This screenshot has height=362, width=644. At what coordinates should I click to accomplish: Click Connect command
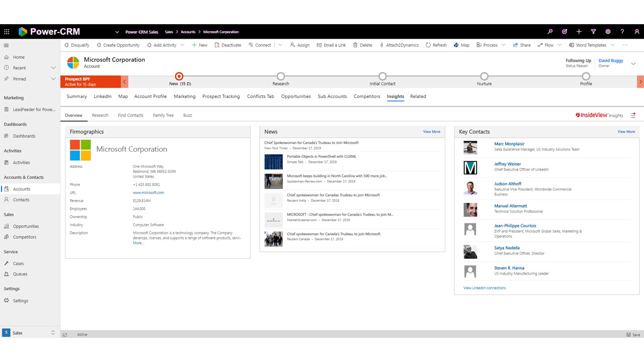click(x=259, y=45)
